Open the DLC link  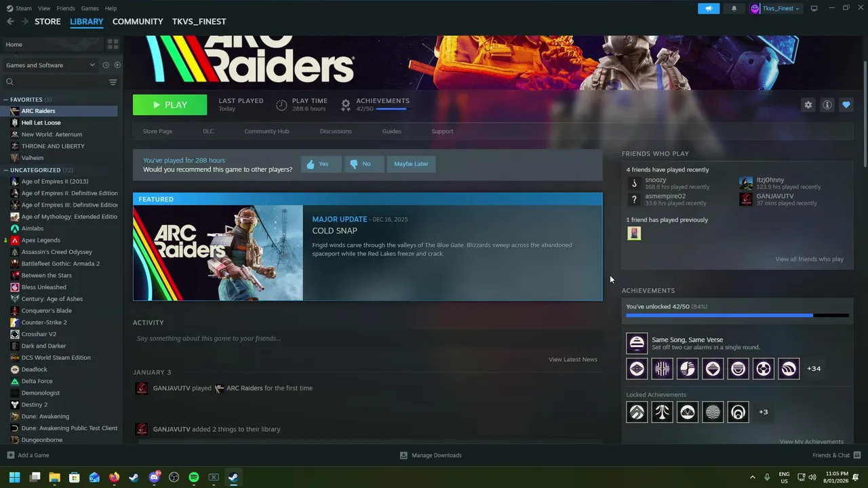(x=208, y=131)
